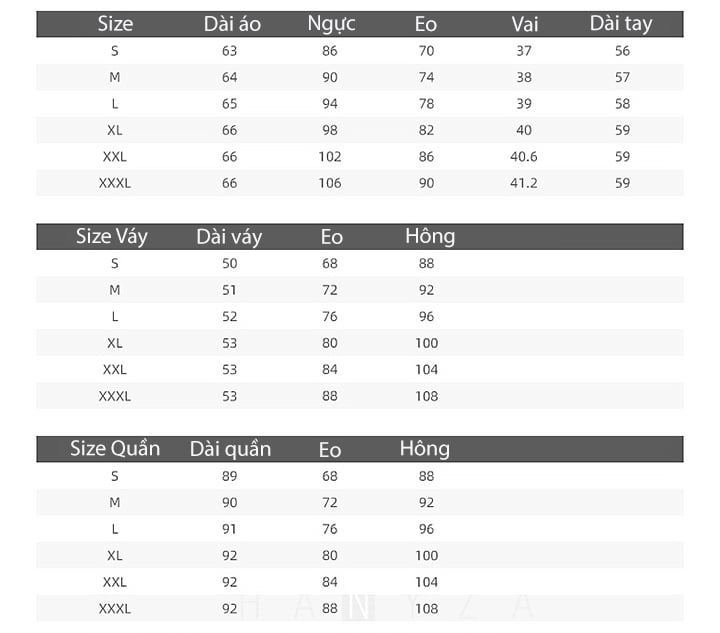Image resolution: width=720 pixels, height=633 pixels.
Task: Select the 'Size Quần' table header
Action: (115, 448)
